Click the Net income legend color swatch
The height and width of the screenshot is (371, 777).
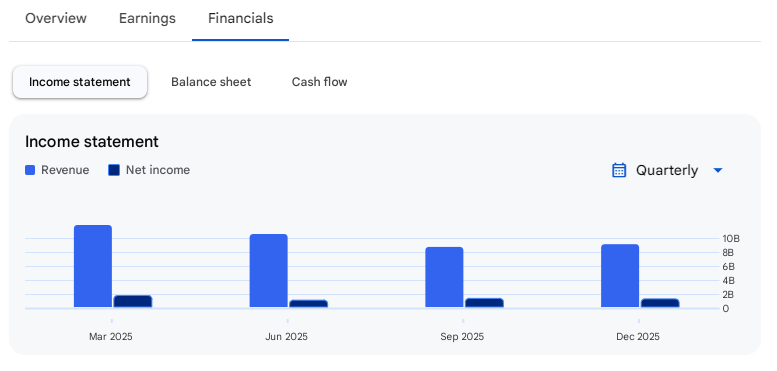click(114, 170)
